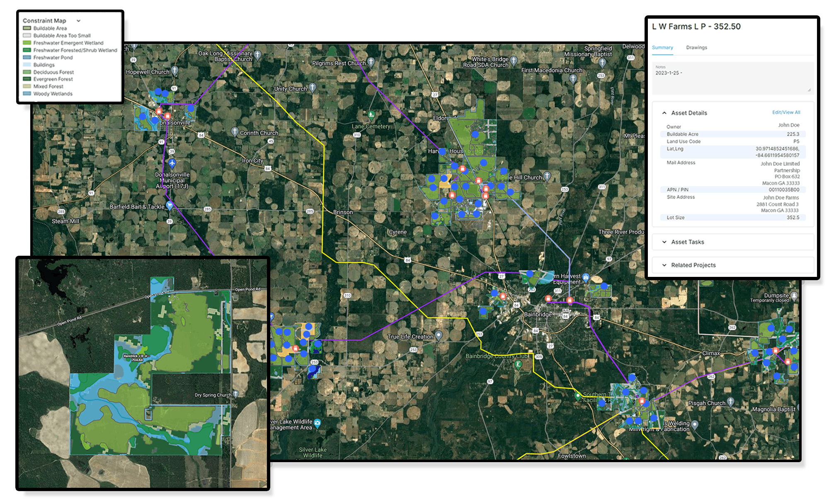Click the Edit/View All link

pyautogui.click(x=786, y=112)
